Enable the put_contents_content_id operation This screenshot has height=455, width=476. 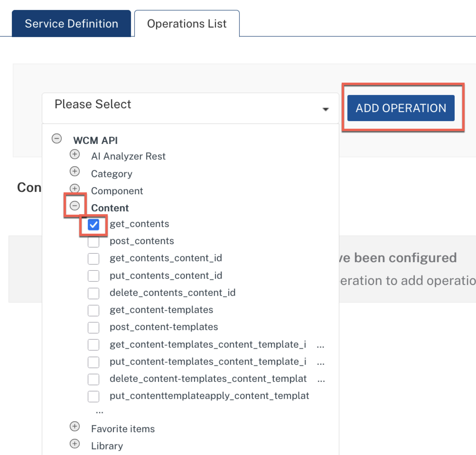(93, 276)
